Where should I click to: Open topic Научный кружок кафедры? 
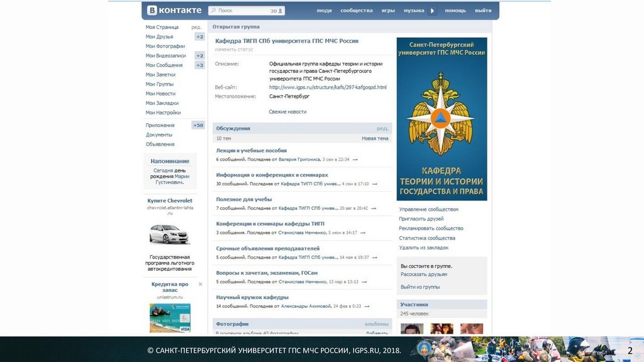tap(252, 297)
